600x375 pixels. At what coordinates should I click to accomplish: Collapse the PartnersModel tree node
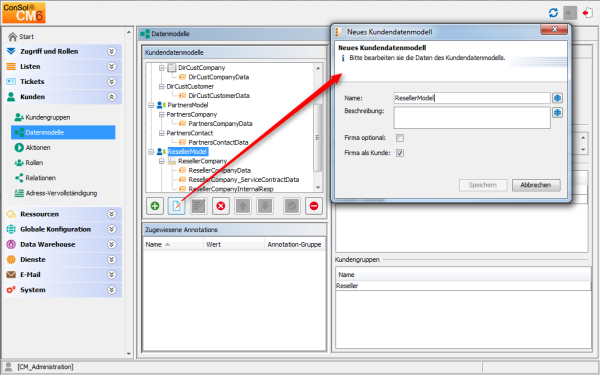click(x=151, y=105)
